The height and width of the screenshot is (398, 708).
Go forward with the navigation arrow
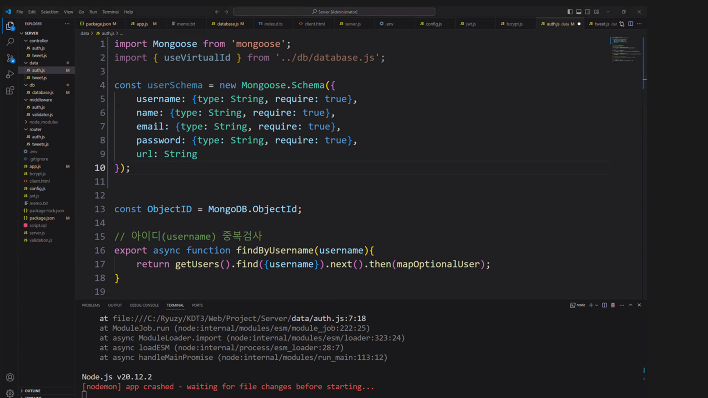tap(227, 12)
